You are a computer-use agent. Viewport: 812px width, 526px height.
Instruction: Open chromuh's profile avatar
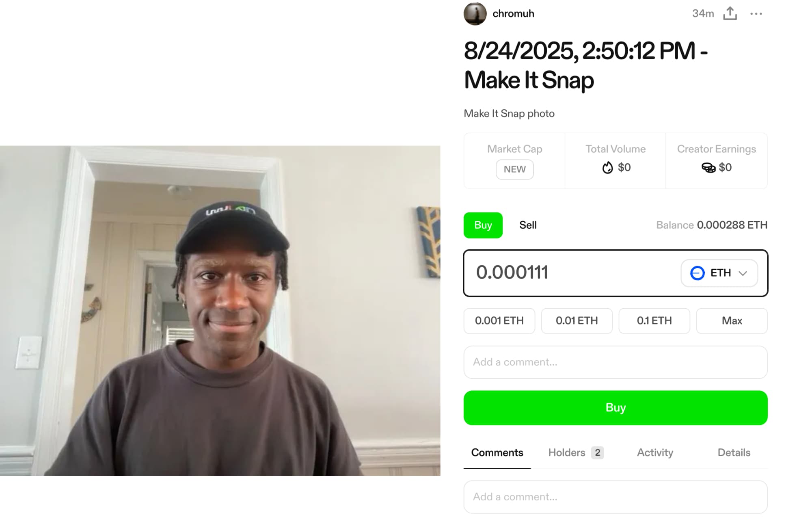[475, 14]
